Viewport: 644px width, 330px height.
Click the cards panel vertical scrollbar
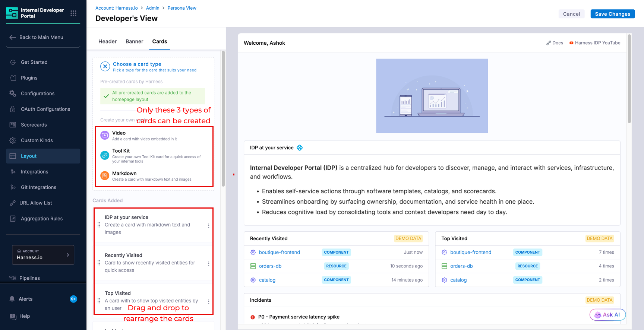pyautogui.click(x=223, y=118)
